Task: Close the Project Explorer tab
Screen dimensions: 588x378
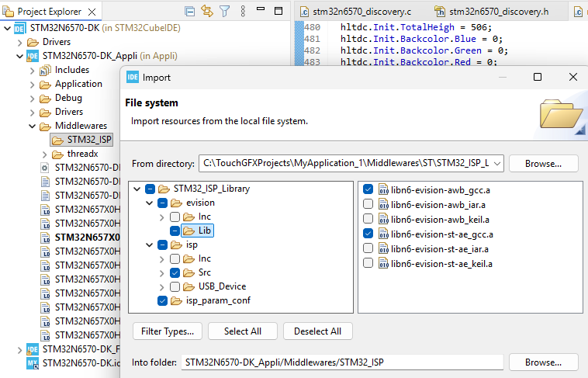Action: click(92, 12)
